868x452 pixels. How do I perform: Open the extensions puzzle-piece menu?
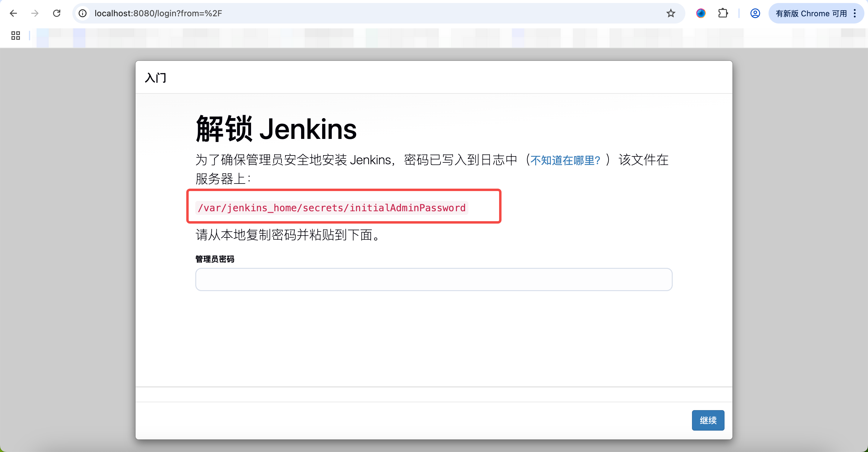pyautogui.click(x=723, y=13)
